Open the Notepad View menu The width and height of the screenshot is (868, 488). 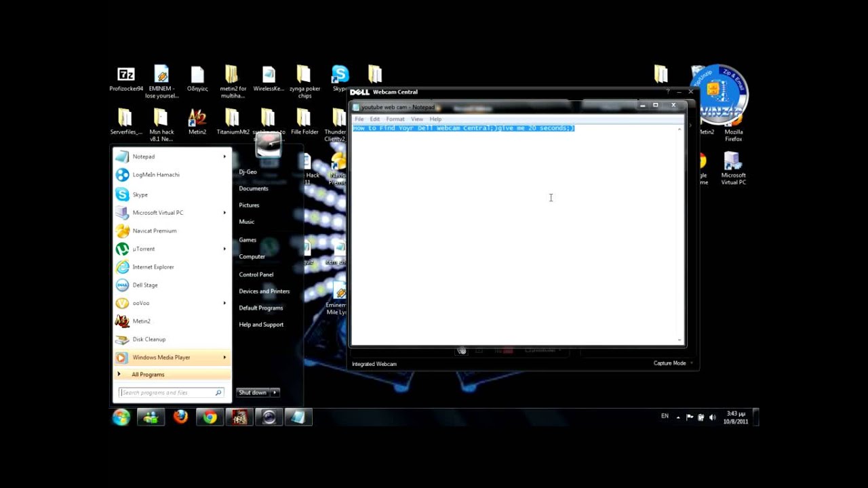point(416,119)
